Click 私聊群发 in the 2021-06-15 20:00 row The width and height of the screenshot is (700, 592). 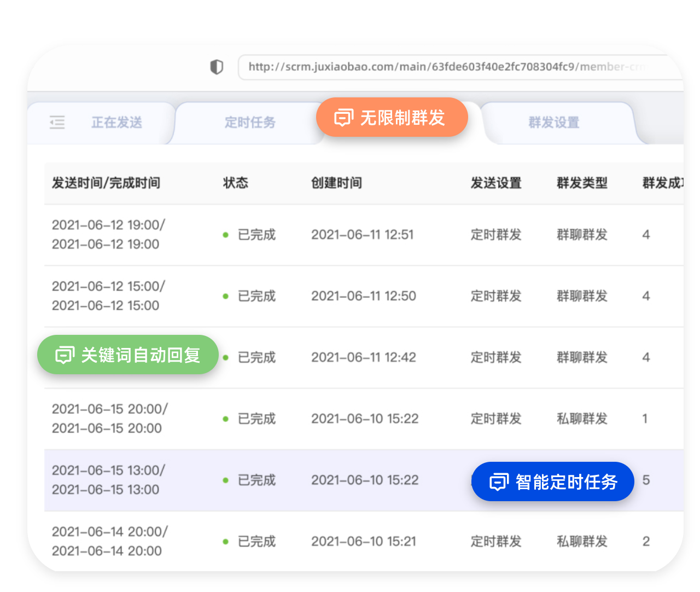pyautogui.click(x=582, y=419)
